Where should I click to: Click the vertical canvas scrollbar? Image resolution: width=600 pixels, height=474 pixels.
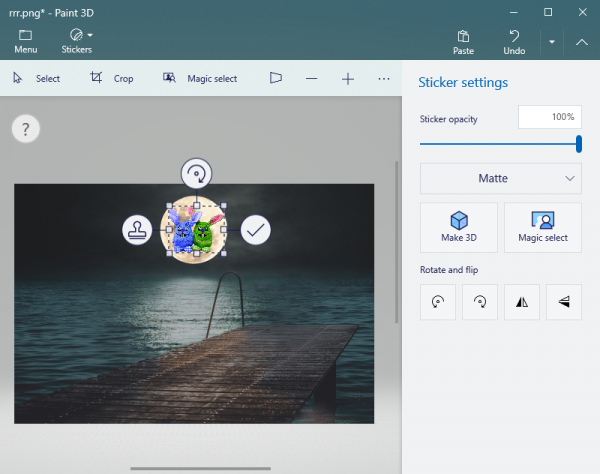[396, 242]
